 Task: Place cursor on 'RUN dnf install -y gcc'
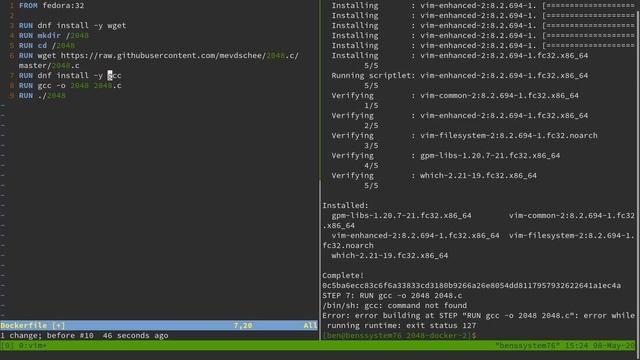pyautogui.click(x=70, y=76)
